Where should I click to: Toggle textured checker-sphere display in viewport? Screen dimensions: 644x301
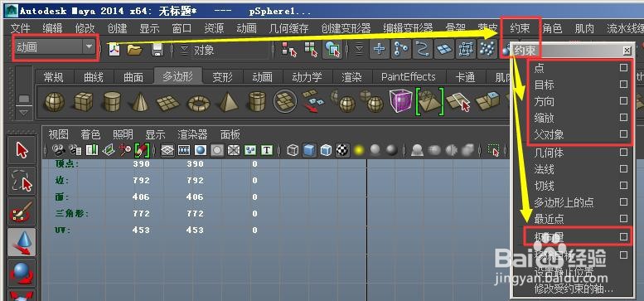point(342,150)
